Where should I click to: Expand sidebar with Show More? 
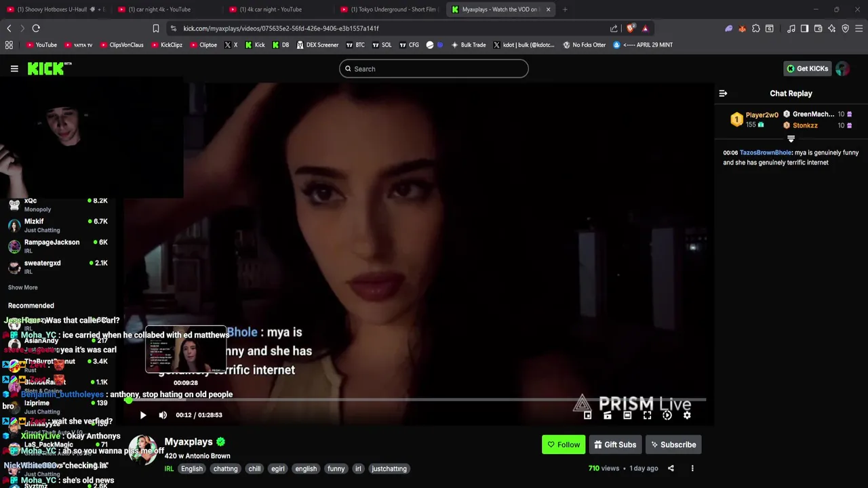point(22,287)
